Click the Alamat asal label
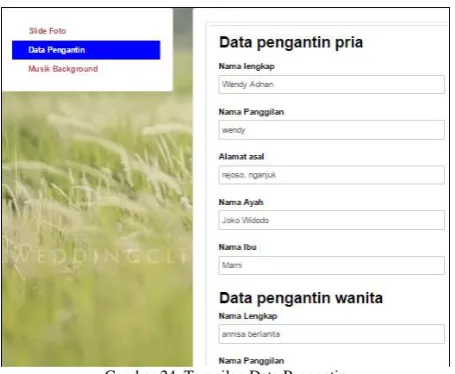455x374 pixels. click(241, 157)
